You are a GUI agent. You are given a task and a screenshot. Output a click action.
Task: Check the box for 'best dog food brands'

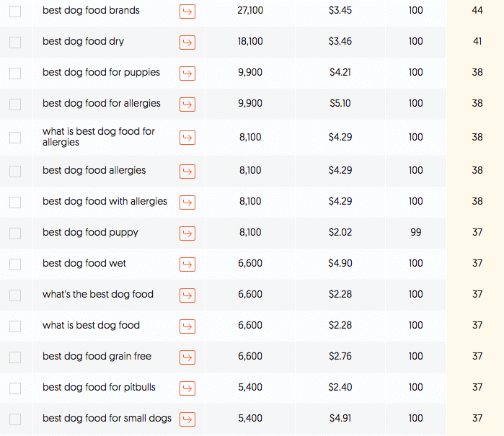click(15, 12)
